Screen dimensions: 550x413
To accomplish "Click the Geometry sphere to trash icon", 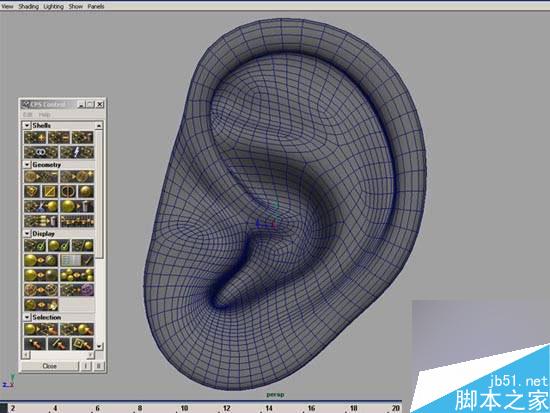I will (77, 206).
